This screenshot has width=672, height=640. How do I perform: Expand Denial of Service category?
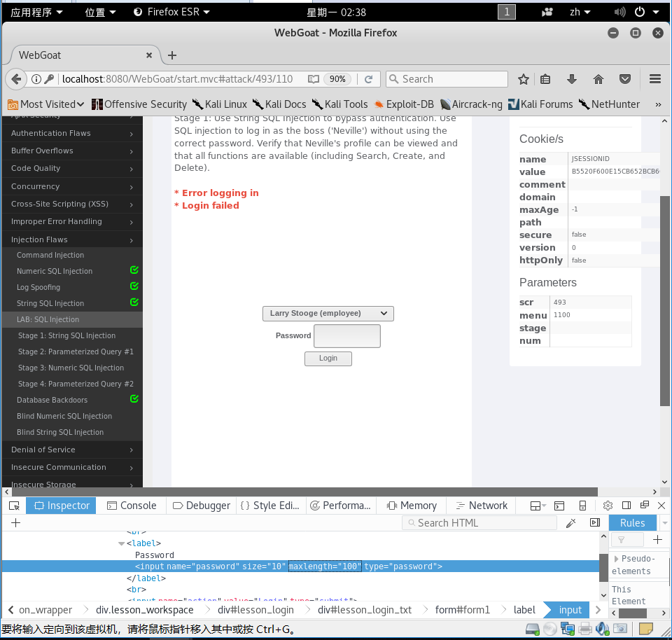click(x=72, y=450)
